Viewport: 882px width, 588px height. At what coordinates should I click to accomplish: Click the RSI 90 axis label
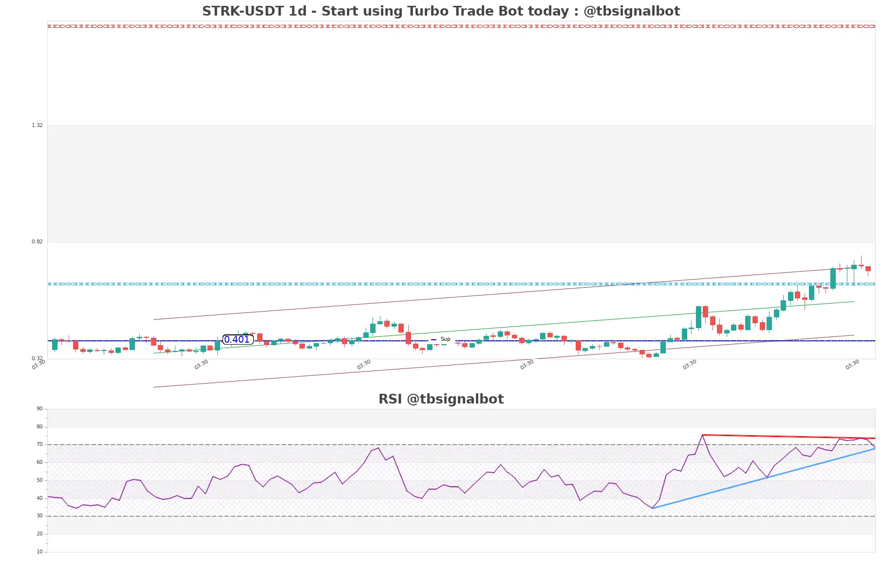39,409
